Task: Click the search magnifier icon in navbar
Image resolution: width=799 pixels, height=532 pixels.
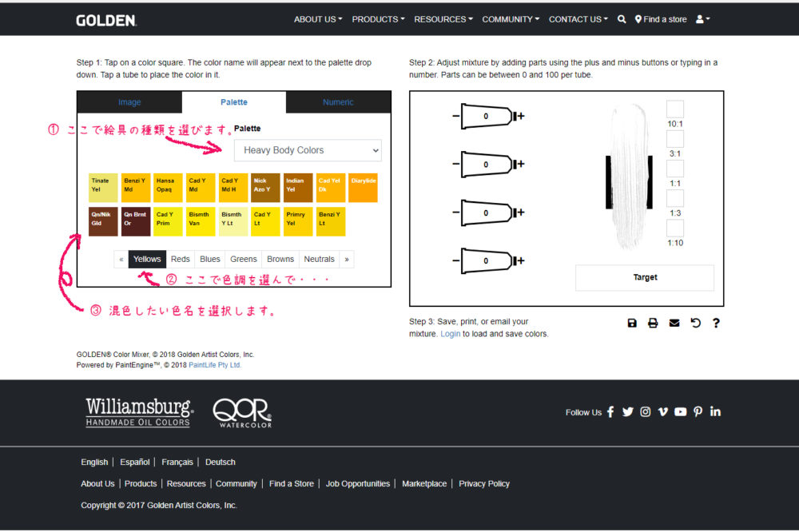Action: pyautogui.click(x=622, y=19)
